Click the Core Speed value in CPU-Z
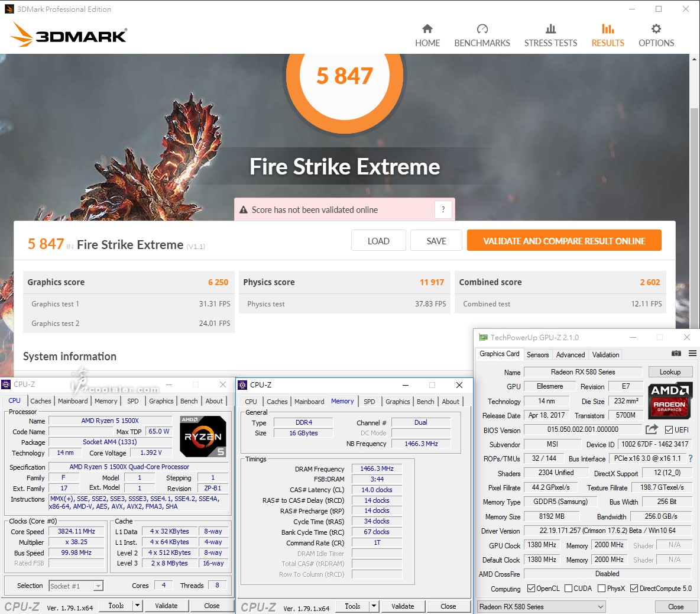Screen dimensions: 700x614 pos(76,531)
